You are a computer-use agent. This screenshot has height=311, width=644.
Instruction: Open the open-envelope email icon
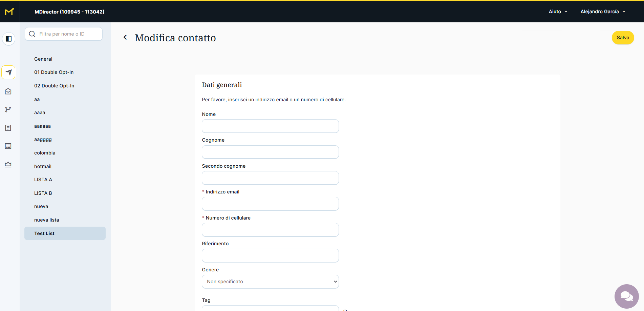[8, 91]
